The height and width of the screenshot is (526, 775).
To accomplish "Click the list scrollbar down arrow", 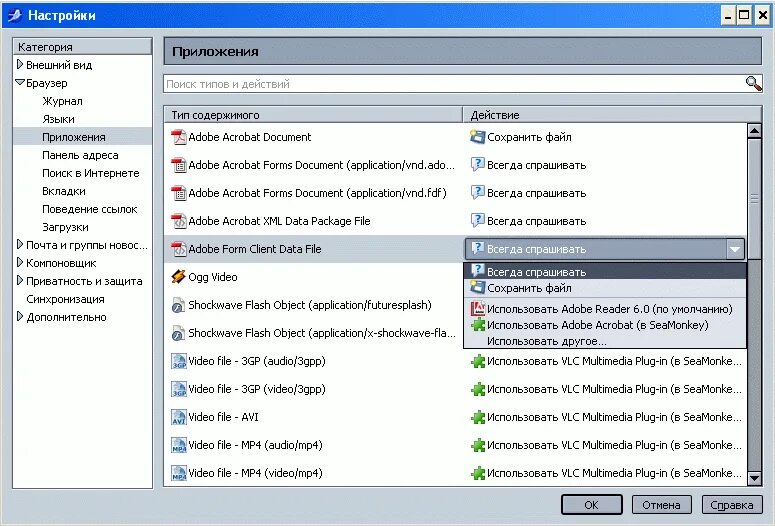I will [x=754, y=478].
